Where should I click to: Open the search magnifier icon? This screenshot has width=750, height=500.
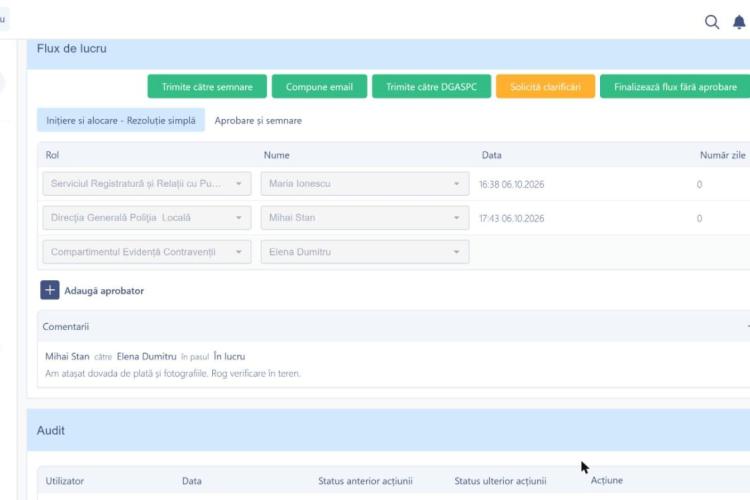712,22
